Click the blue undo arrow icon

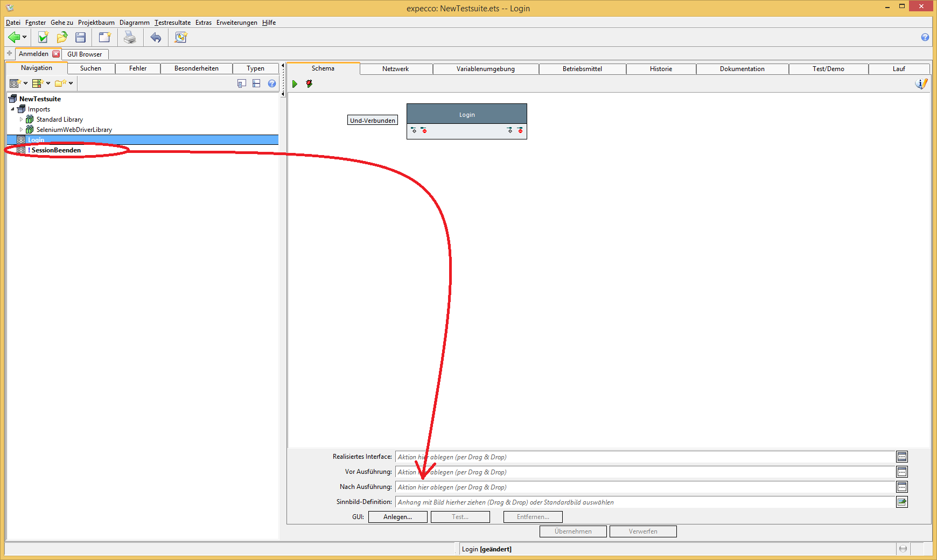[156, 37]
